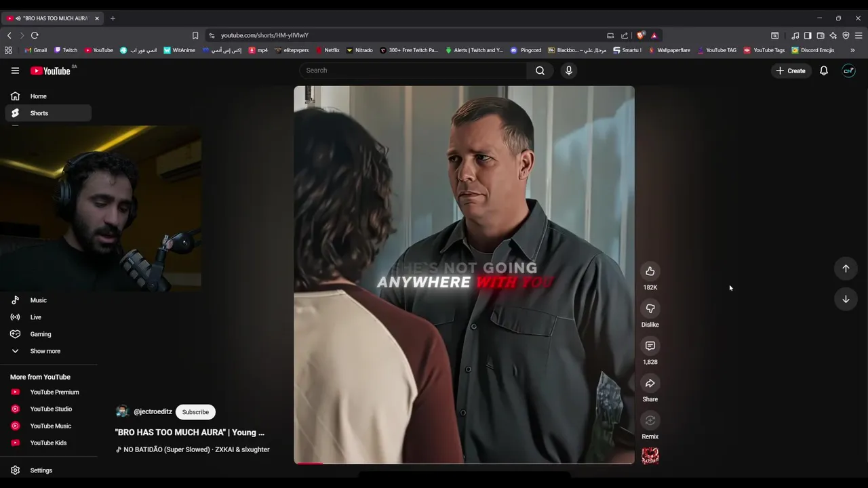Image resolution: width=868 pixels, height=488 pixels.
Task: Open the Gmail bookmark
Action: click(x=36, y=50)
